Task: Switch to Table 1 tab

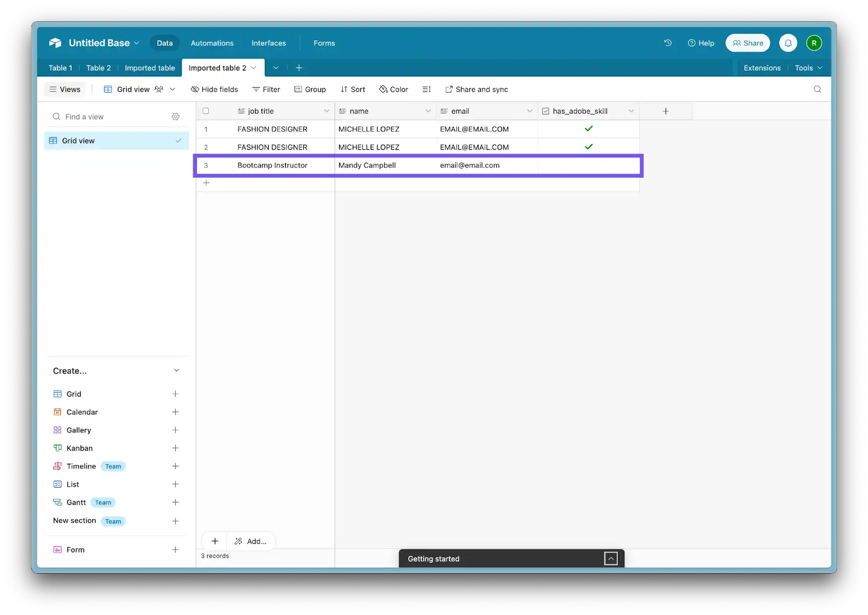Action: point(60,68)
